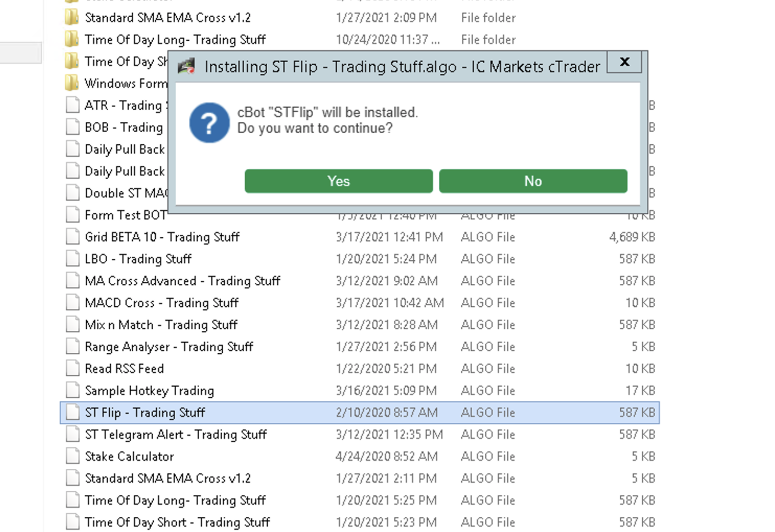Click ALGO File type in Stake Calculator row

[x=488, y=457]
